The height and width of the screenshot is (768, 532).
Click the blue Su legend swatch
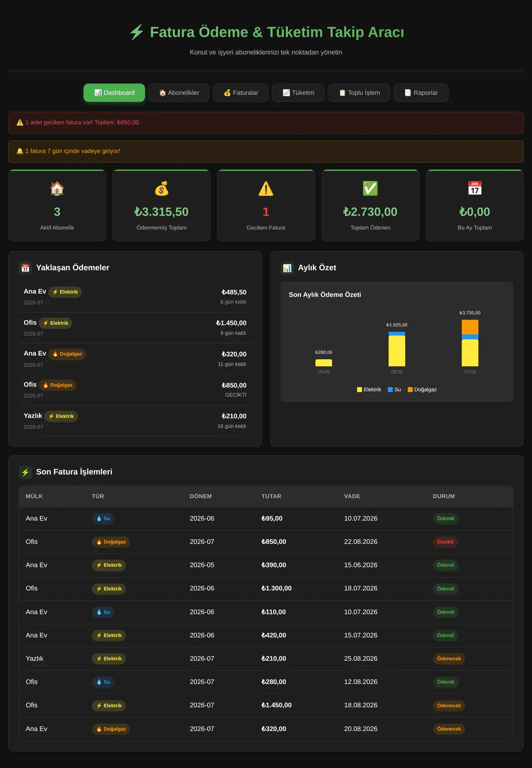click(x=390, y=390)
